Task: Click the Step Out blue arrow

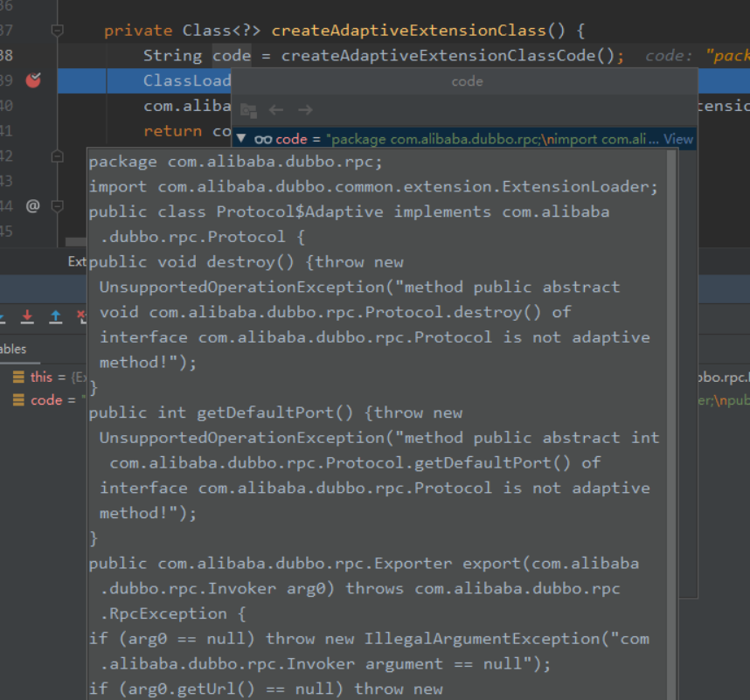Action: tap(55, 316)
